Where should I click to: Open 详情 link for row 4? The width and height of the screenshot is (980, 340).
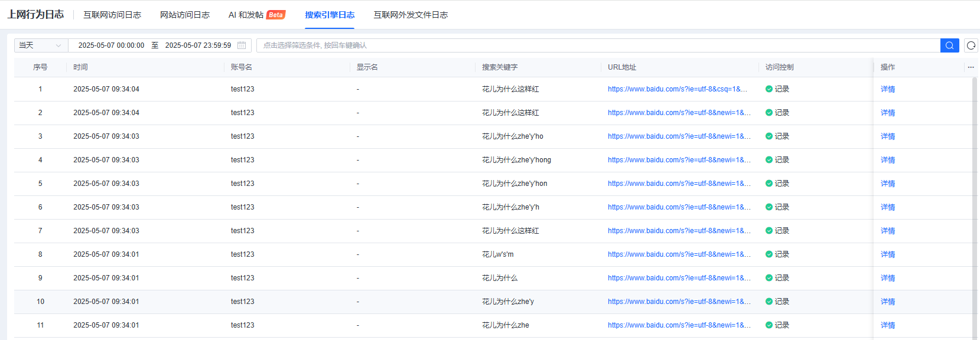tap(888, 160)
